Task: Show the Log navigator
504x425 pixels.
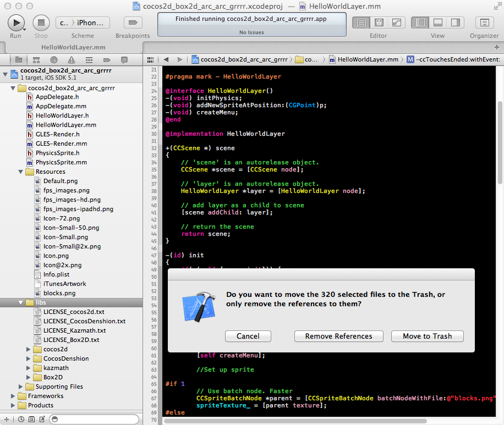Action: (124, 60)
